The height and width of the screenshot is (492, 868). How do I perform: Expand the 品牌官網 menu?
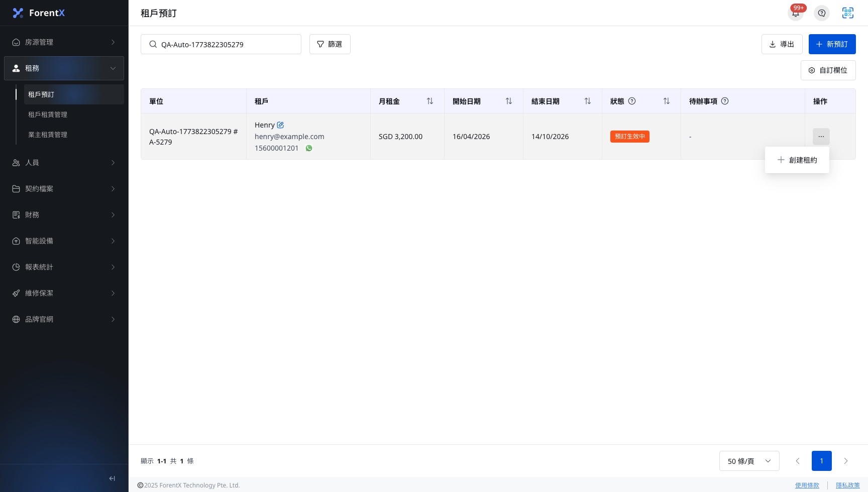(64, 319)
